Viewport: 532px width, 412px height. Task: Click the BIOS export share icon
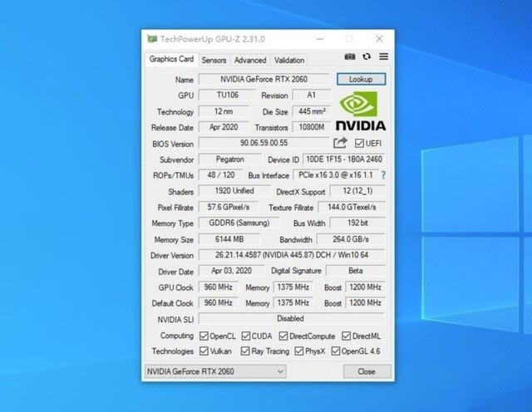pyautogui.click(x=340, y=143)
